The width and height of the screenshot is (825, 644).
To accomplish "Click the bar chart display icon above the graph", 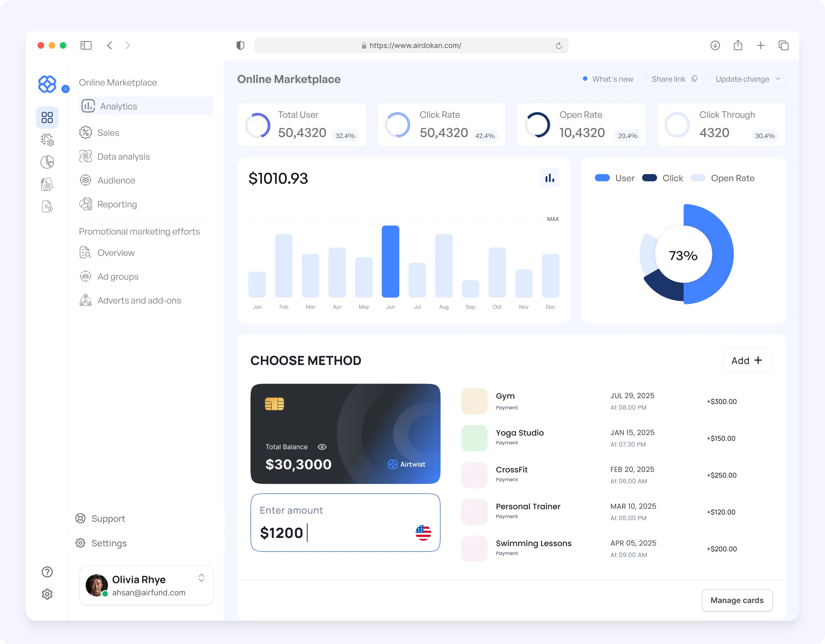I will (x=549, y=178).
